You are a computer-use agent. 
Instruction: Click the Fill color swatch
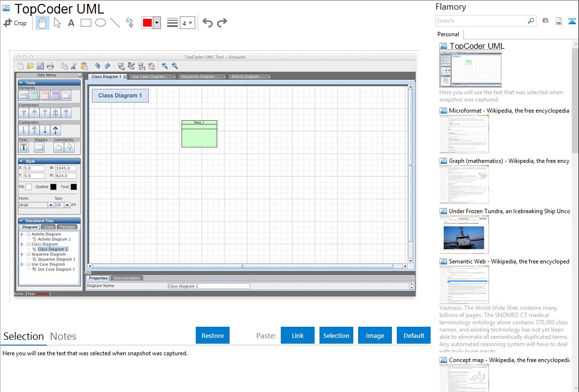[x=29, y=187]
